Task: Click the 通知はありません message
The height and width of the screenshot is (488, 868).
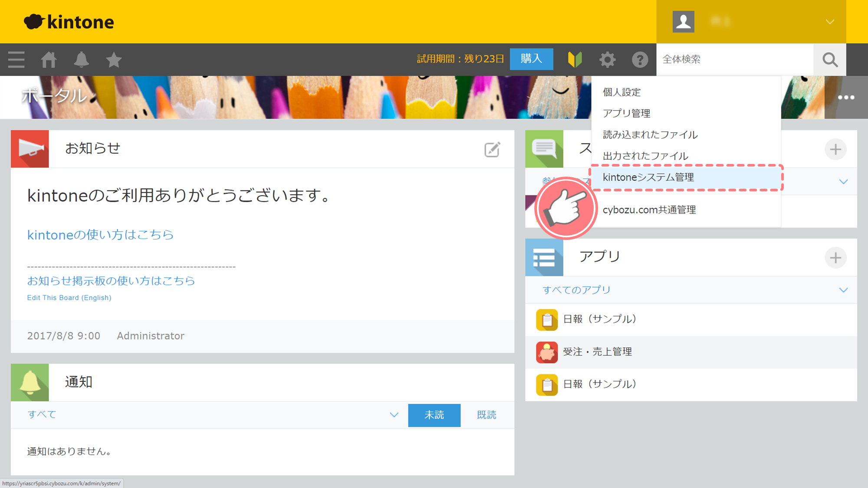Action: [69, 452]
